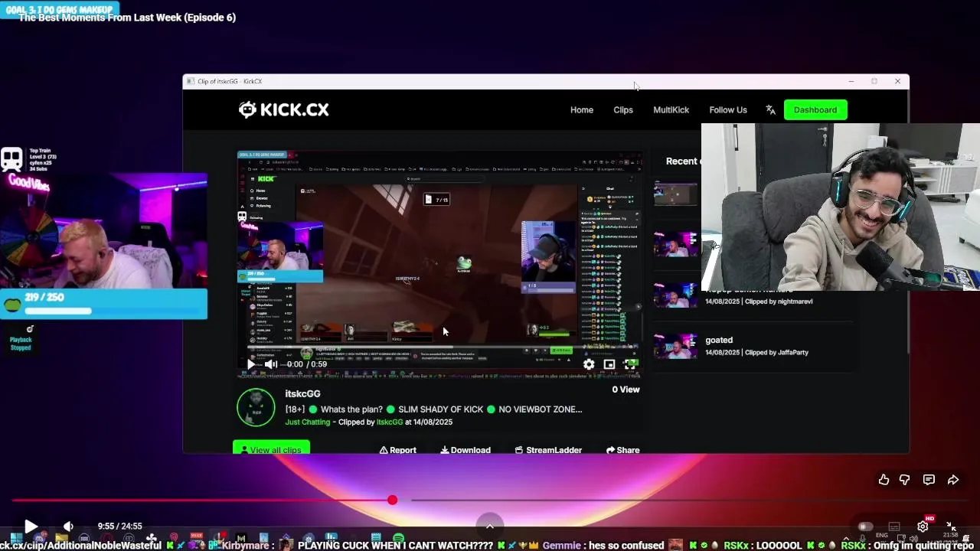Click the Kick.cx window title tab
980x551 pixels.
coord(230,81)
